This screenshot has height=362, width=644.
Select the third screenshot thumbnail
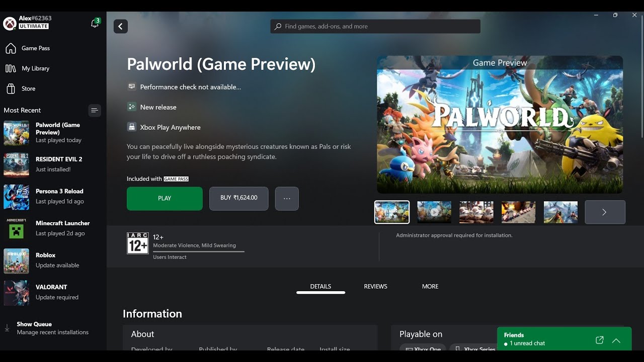(x=476, y=212)
